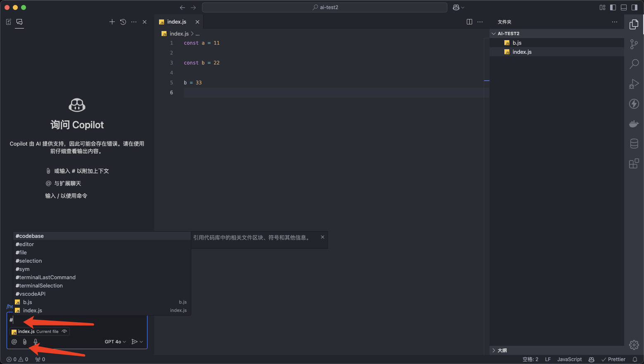644x364 pixels.
Task: Open notifications bell in the status bar
Action: [635, 359]
